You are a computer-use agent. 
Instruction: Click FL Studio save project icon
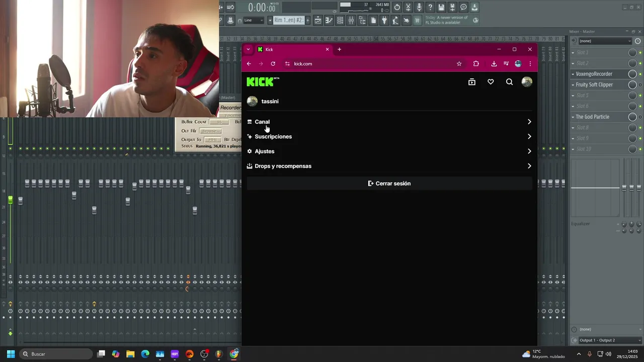[x=441, y=7]
